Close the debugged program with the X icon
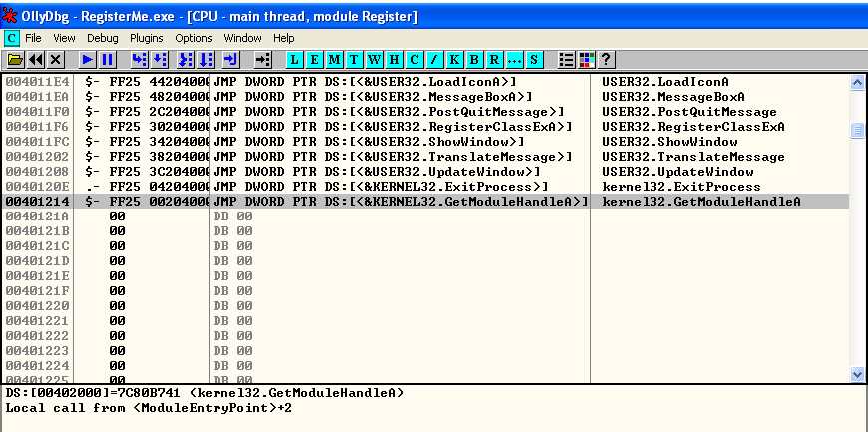The height and width of the screenshot is (432, 868). [55, 59]
